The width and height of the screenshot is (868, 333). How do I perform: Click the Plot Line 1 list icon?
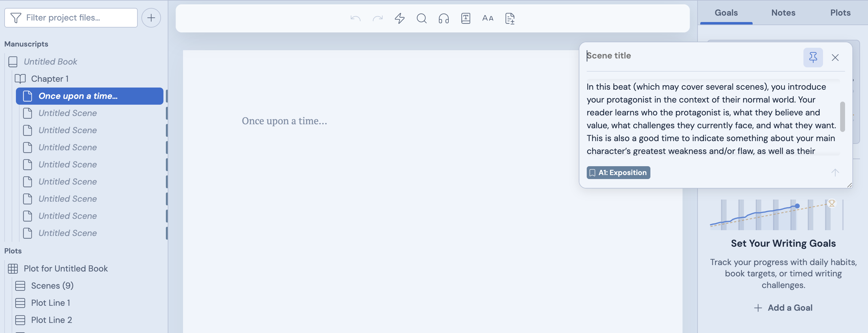[x=20, y=303]
